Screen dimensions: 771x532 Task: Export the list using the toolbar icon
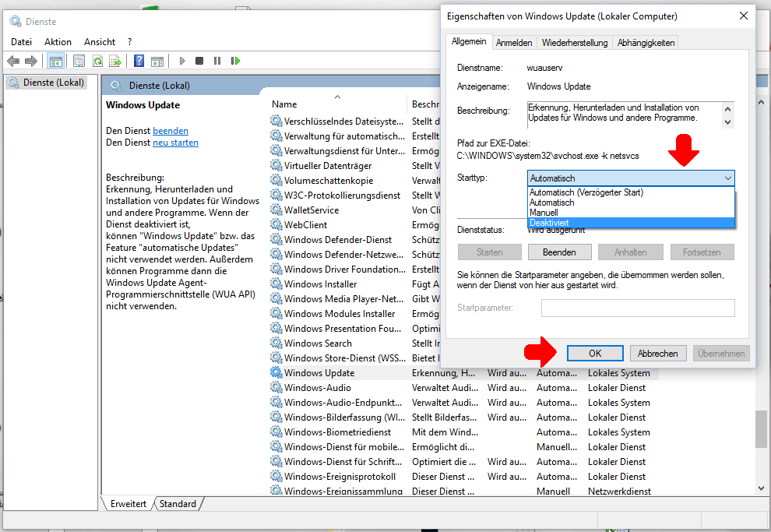tap(115, 61)
